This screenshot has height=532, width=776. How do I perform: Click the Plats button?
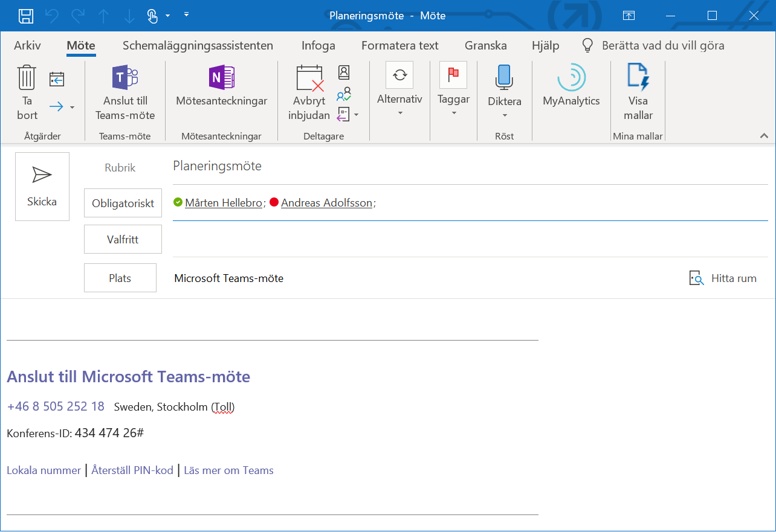[x=120, y=278]
